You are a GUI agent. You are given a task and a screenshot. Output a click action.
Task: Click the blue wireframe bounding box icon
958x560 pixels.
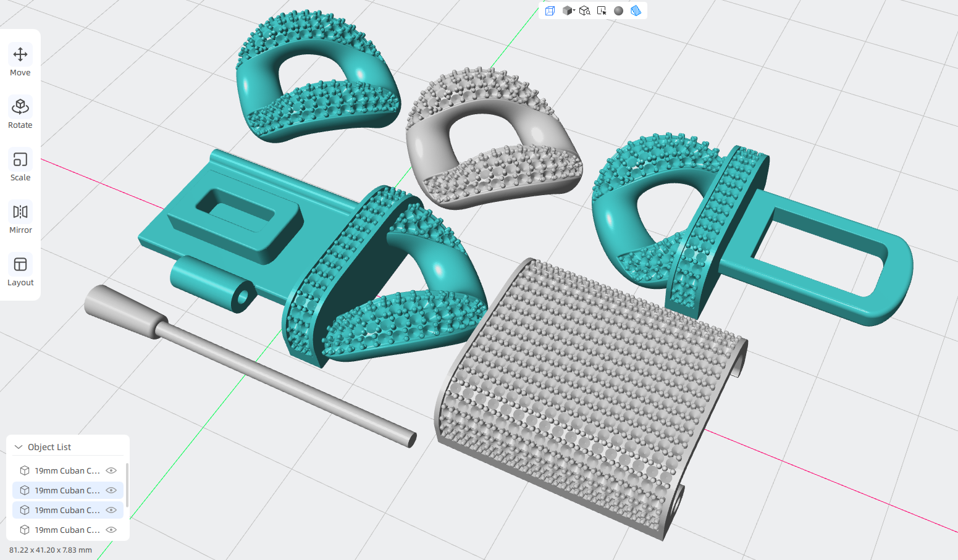550,10
